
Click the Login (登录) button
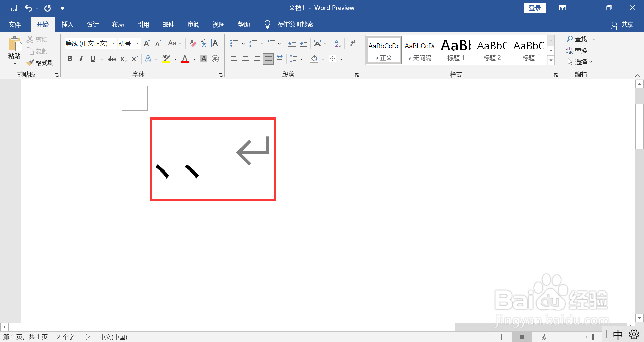(x=535, y=8)
